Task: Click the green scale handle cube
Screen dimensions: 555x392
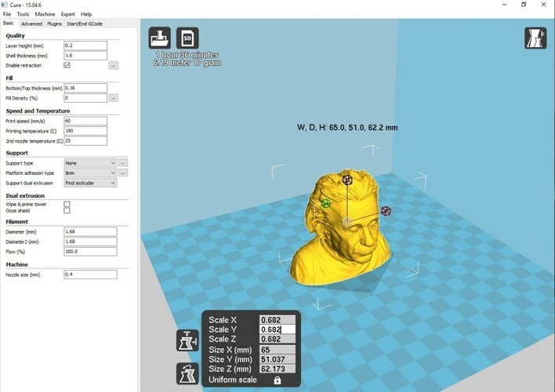Action: coord(325,203)
